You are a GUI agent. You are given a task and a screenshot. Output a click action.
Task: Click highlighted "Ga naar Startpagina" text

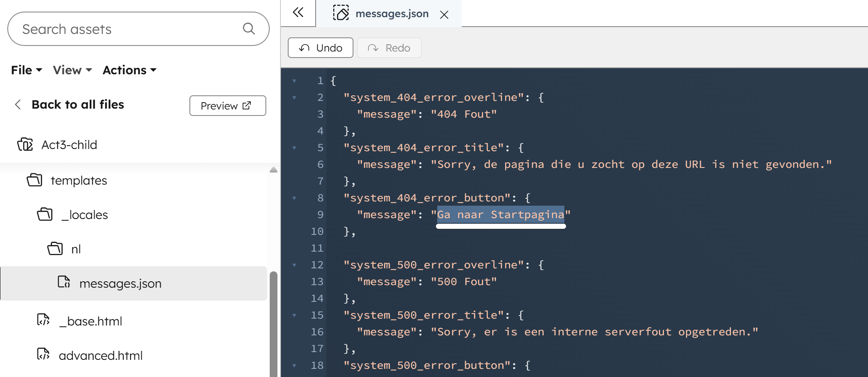click(x=501, y=215)
